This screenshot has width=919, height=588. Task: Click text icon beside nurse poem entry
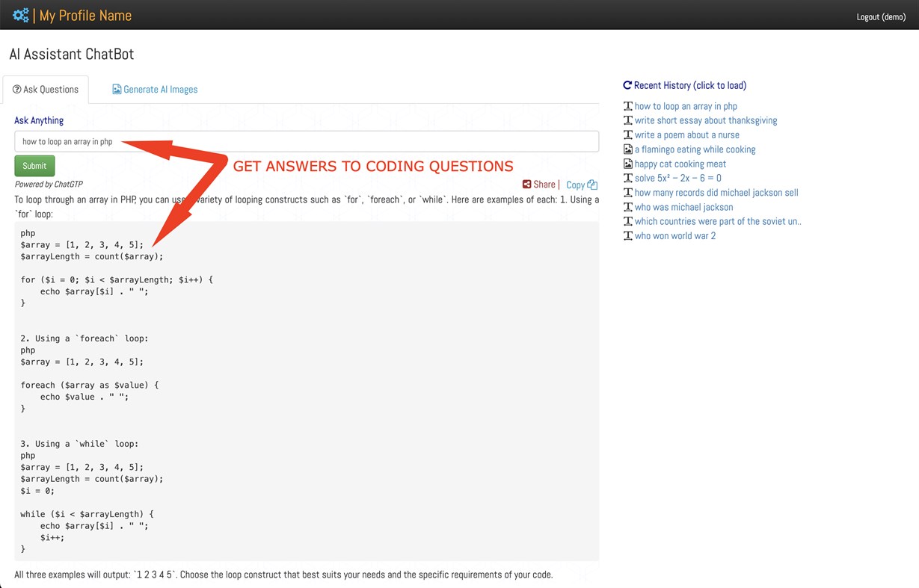point(628,134)
